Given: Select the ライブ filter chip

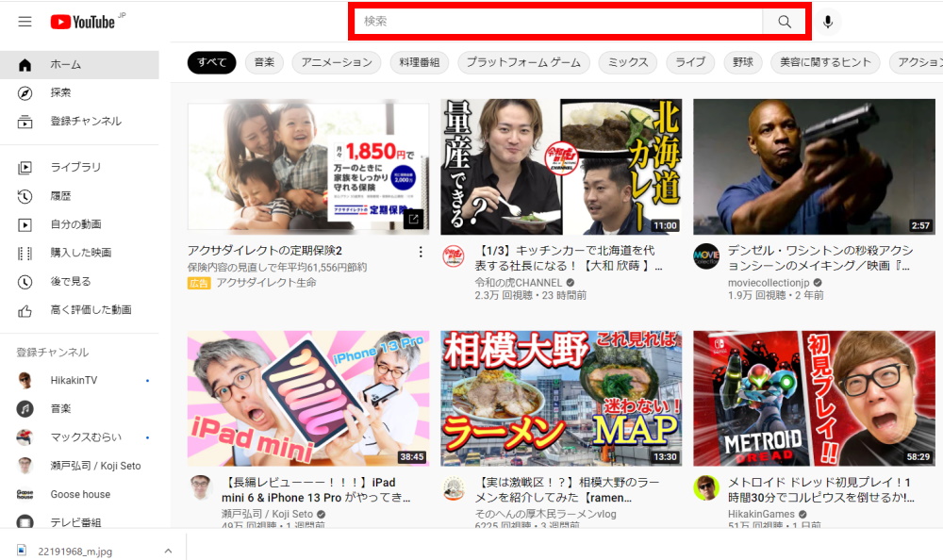Looking at the screenshot, I should [x=690, y=62].
